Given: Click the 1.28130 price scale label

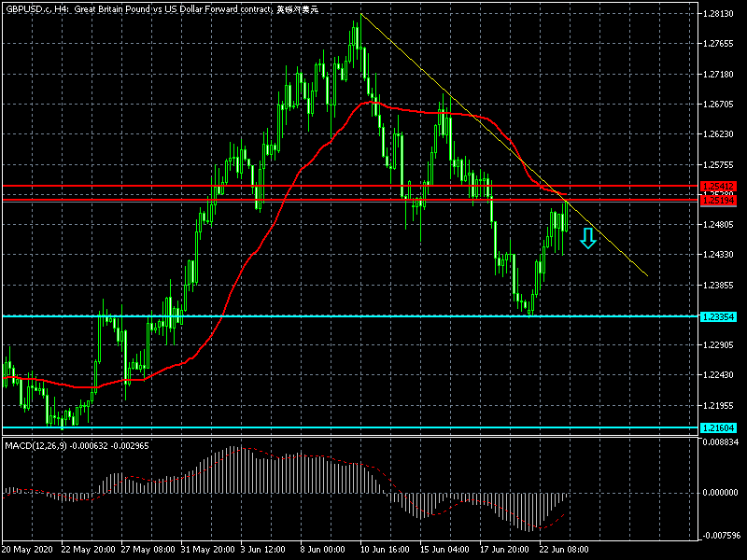Looking at the screenshot, I should click(x=720, y=14).
